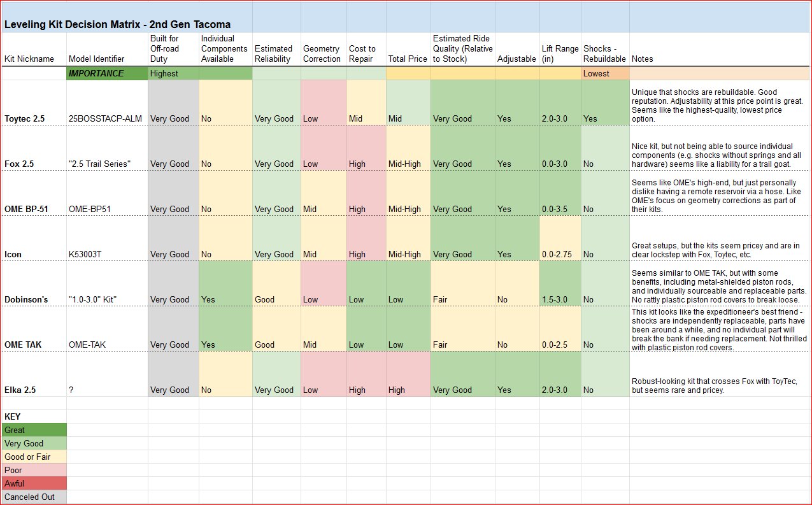Select the IMPORTANCE cell
Image resolution: width=812 pixels, height=505 pixels.
pyautogui.click(x=107, y=73)
